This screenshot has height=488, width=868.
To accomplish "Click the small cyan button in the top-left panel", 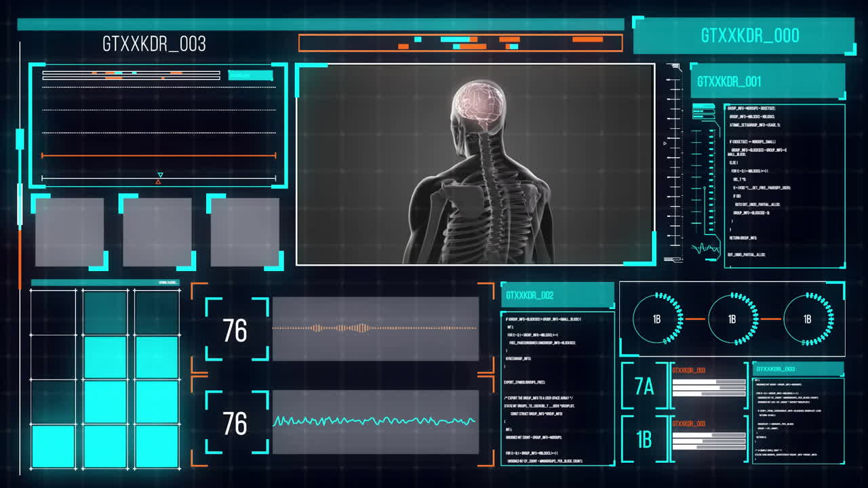I will (250, 75).
